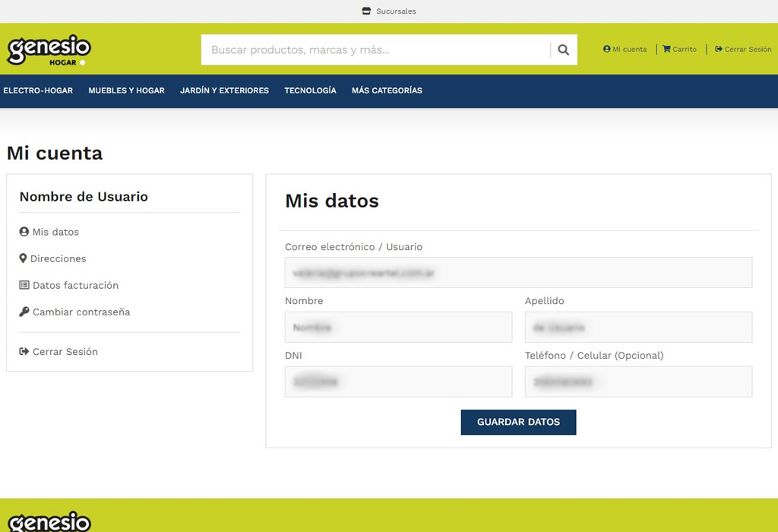
Task: Click inside the DNI input field
Action: tap(398, 382)
